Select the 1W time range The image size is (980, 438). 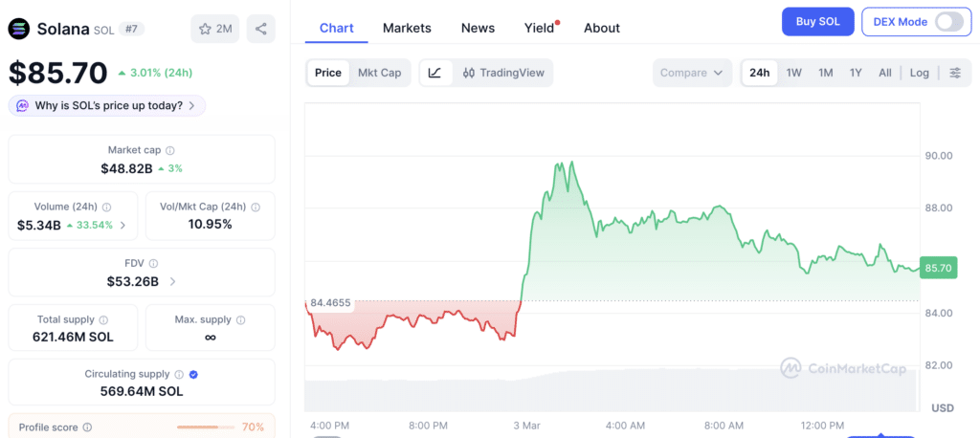(793, 73)
